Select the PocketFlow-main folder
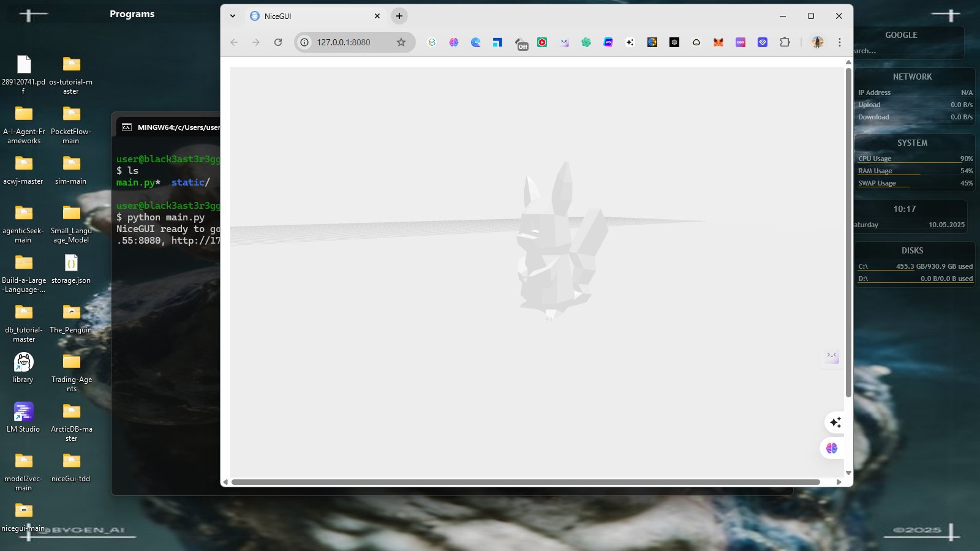980x551 pixels. tap(71, 125)
